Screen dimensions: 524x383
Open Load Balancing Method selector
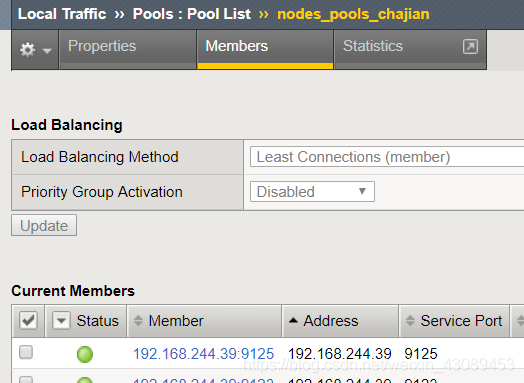(x=387, y=157)
